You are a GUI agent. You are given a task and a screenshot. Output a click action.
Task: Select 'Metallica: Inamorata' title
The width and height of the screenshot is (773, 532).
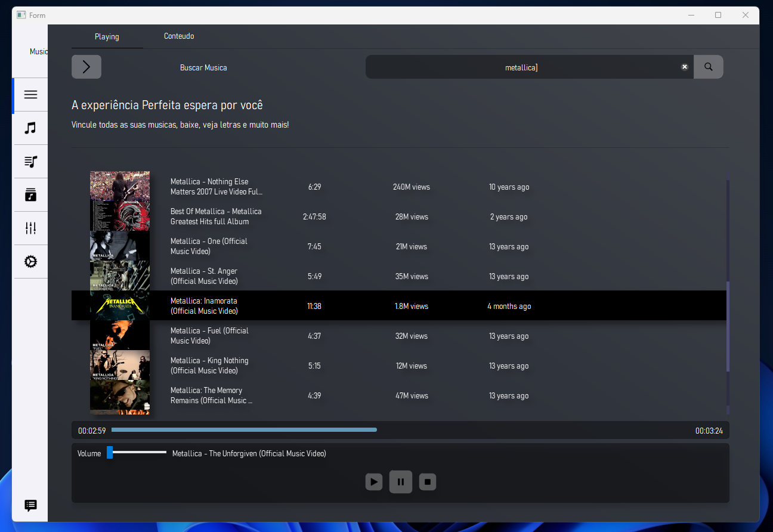coord(204,306)
